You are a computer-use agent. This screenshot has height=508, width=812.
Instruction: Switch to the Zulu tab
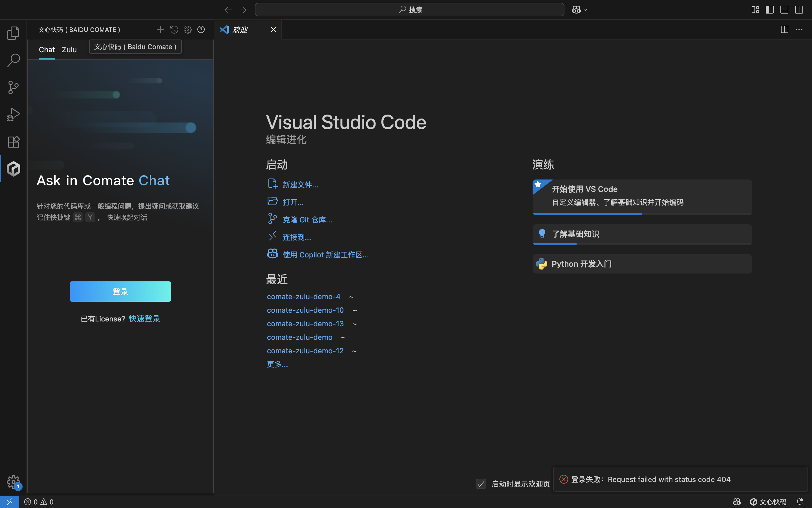click(x=69, y=50)
